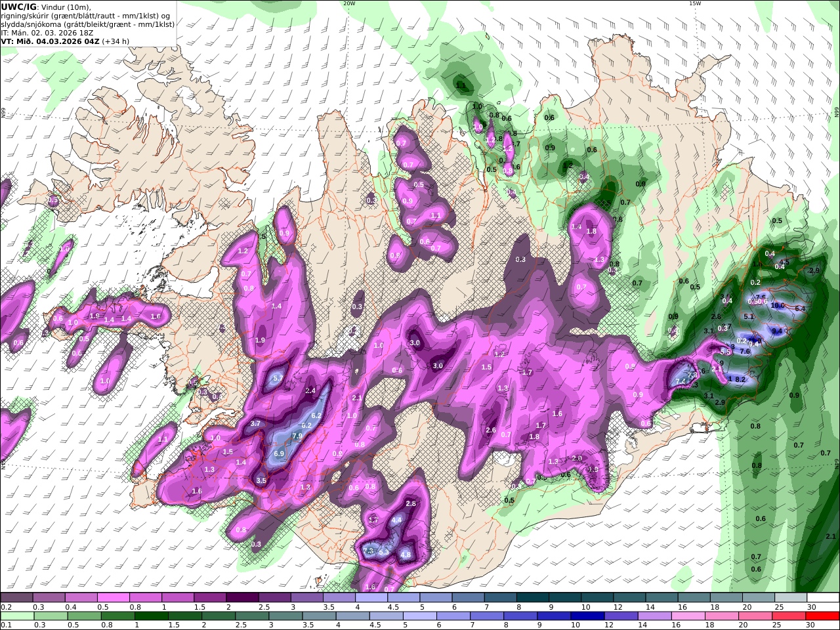Pick the light lavender 4 snow legend swatch

point(371,597)
